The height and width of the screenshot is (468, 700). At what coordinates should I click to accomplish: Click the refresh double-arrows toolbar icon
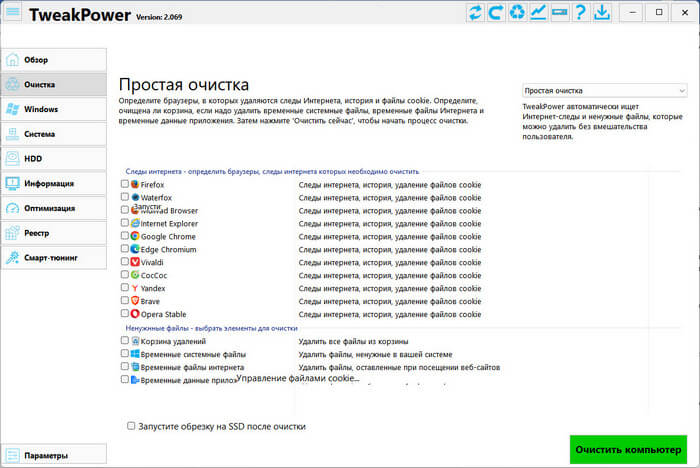coord(475,13)
